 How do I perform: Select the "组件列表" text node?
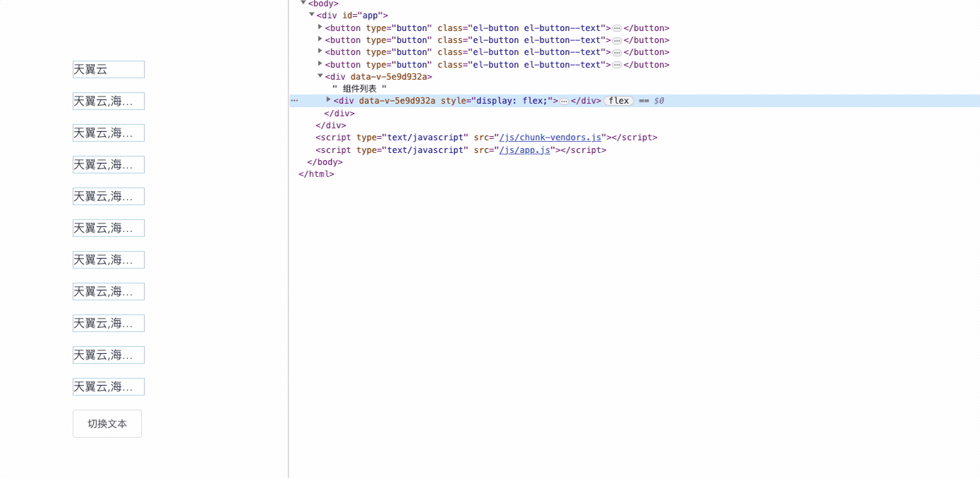click(x=359, y=89)
